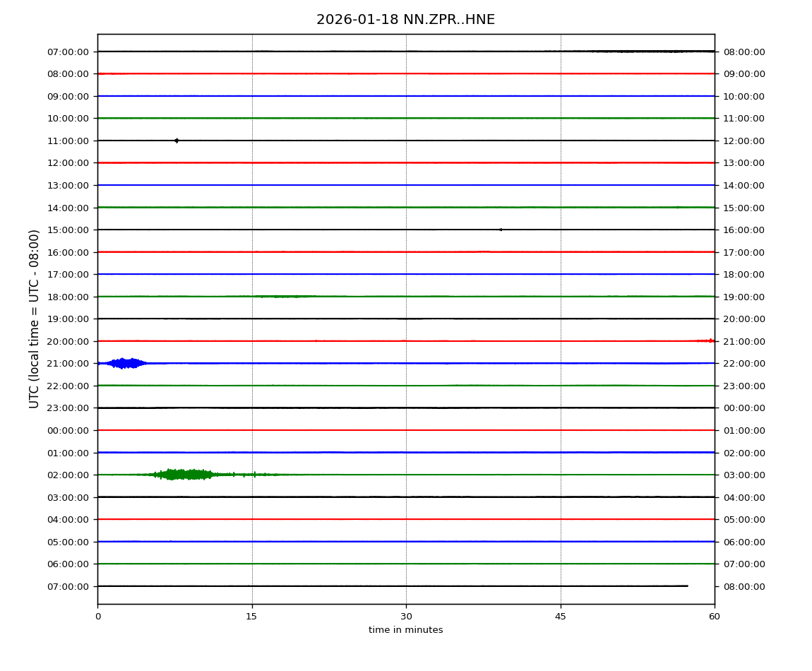Click faint green signal on the 18:00 trace
The image size is (812, 671).
tap(277, 296)
